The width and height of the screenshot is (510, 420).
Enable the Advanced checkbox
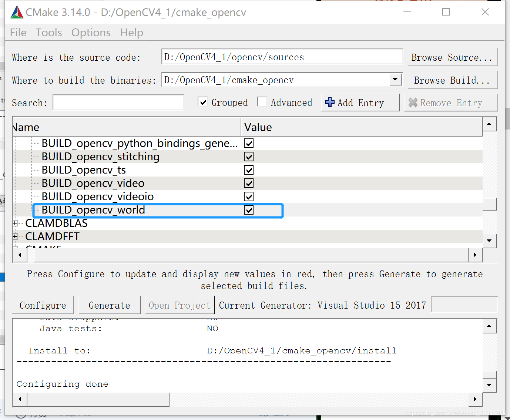pos(262,102)
